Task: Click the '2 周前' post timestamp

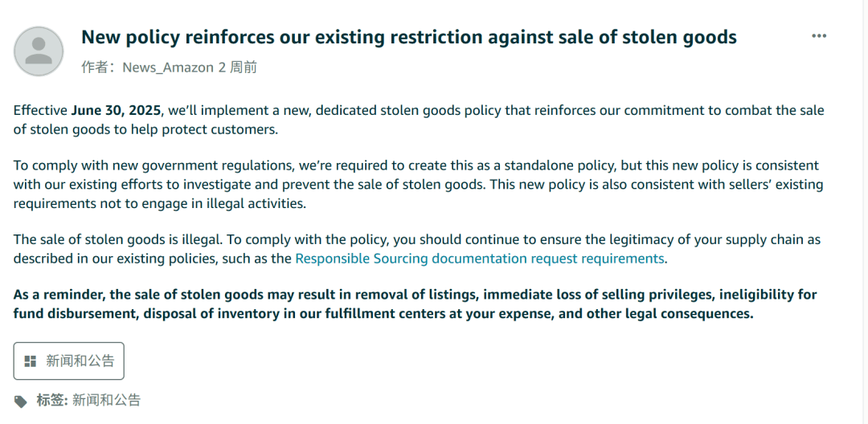Action: point(237,67)
